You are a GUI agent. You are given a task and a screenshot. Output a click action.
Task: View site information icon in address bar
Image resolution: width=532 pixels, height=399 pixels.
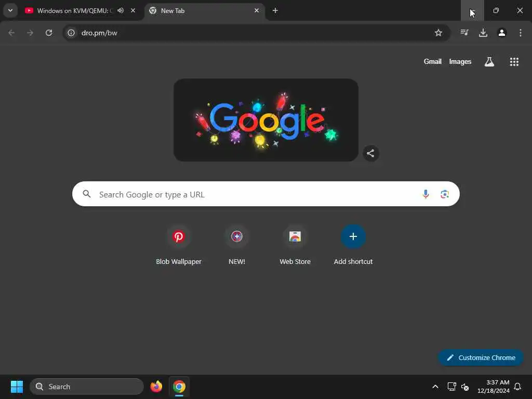71,33
